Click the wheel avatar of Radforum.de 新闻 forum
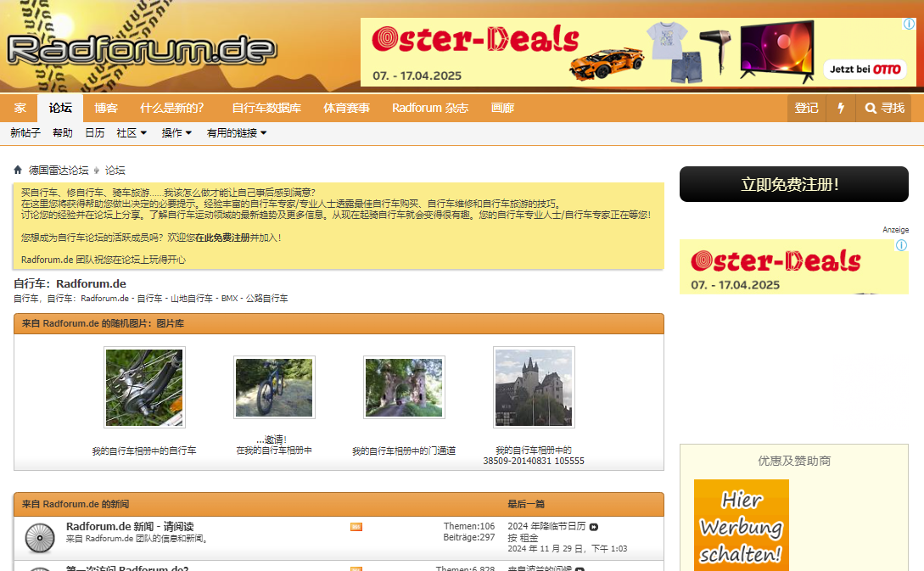924x571 pixels. [40, 538]
